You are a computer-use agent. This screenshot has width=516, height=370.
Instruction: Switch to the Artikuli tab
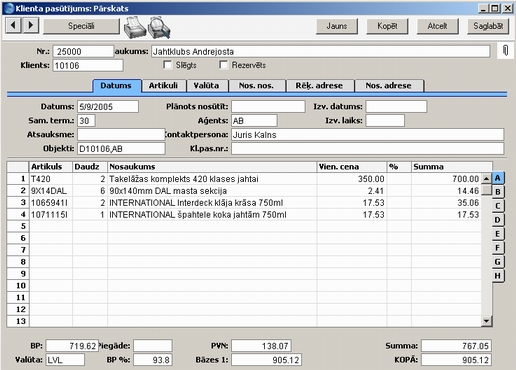point(163,86)
